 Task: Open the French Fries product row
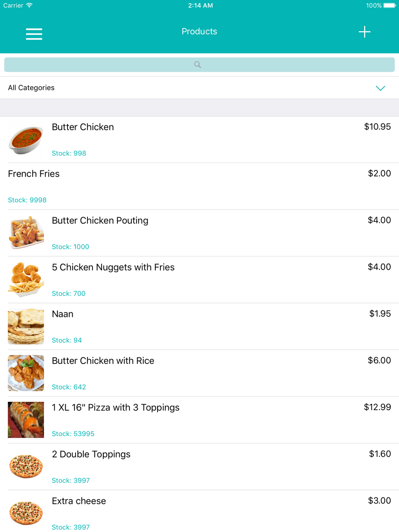(199, 186)
